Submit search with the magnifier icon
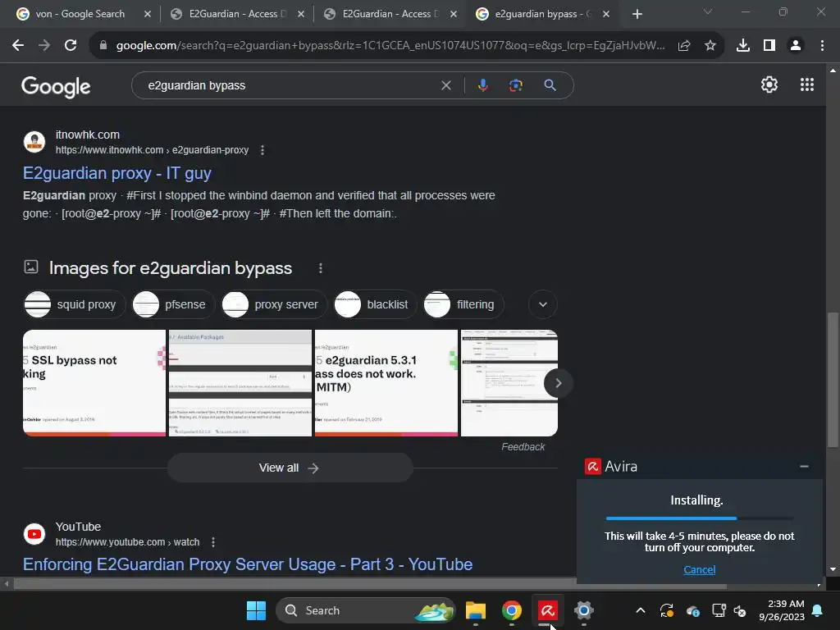The image size is (840, 630). (x=550, y=85)
